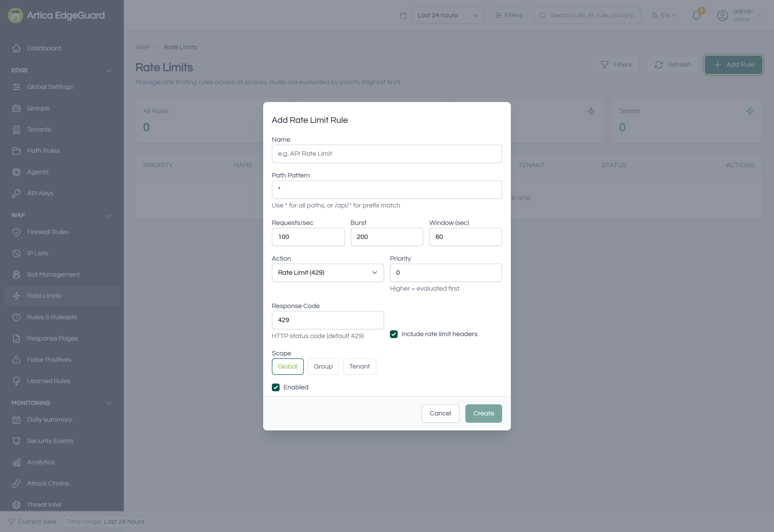Select Global scope option

point(288,367)
